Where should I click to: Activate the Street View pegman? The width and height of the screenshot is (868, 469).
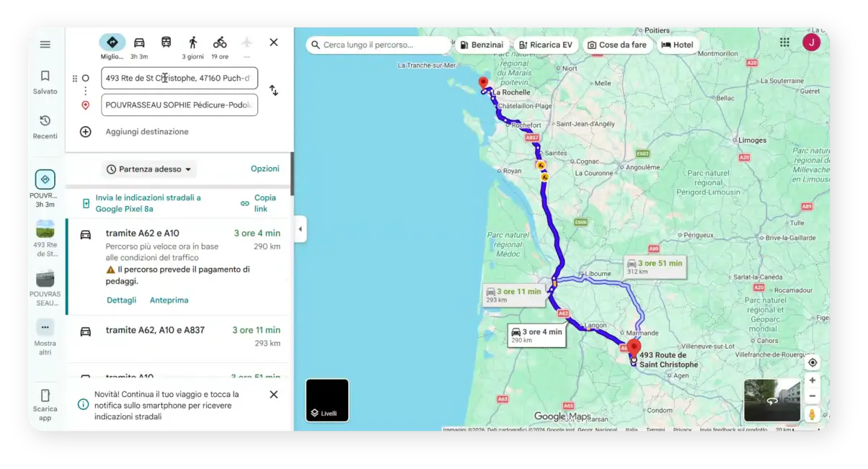tap(812, 414)
